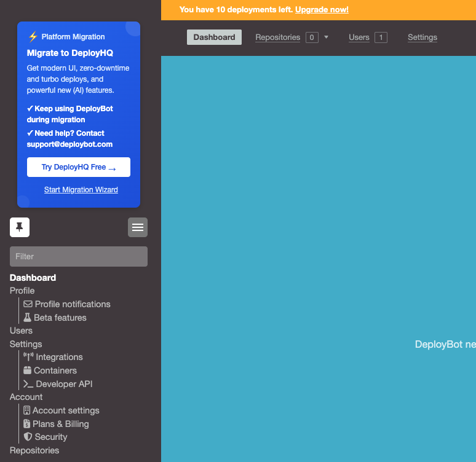Open the Dashboard tab in top navigation
Image resolution: width=476 pixels, height=462 pixels.
coord(214,37)
